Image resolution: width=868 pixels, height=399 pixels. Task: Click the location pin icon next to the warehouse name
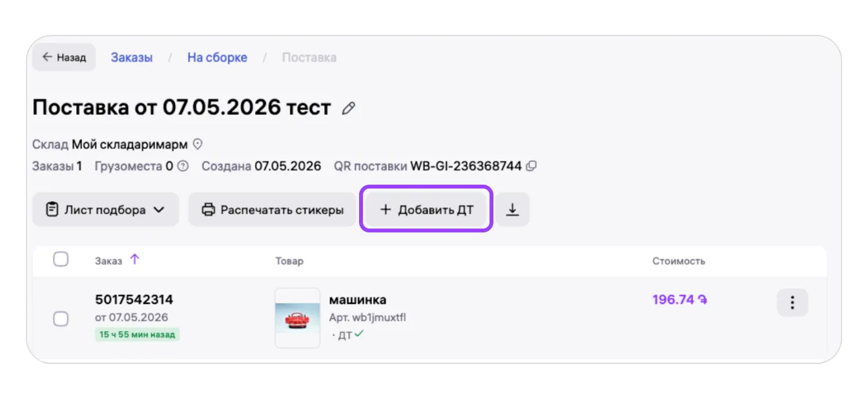pos(198,144)
